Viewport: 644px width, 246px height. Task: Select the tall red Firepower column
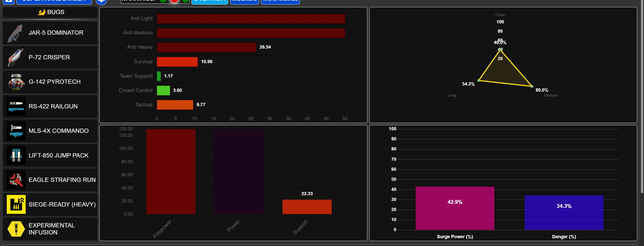pos(171,172)
